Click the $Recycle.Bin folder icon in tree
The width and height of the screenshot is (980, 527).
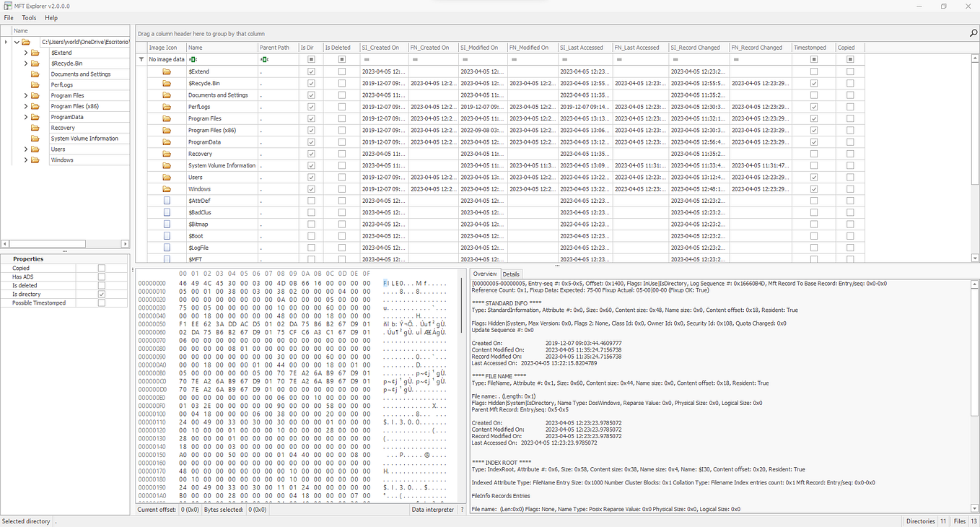[x=35, y=64]
